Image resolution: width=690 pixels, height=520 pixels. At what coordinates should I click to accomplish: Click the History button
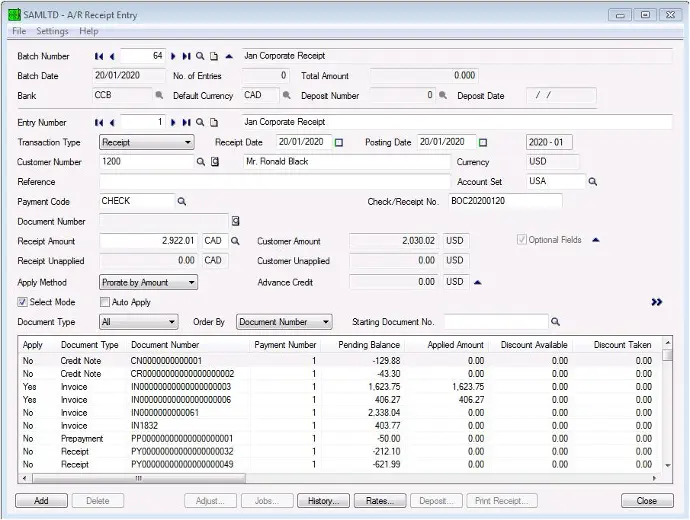click(323, 501)
